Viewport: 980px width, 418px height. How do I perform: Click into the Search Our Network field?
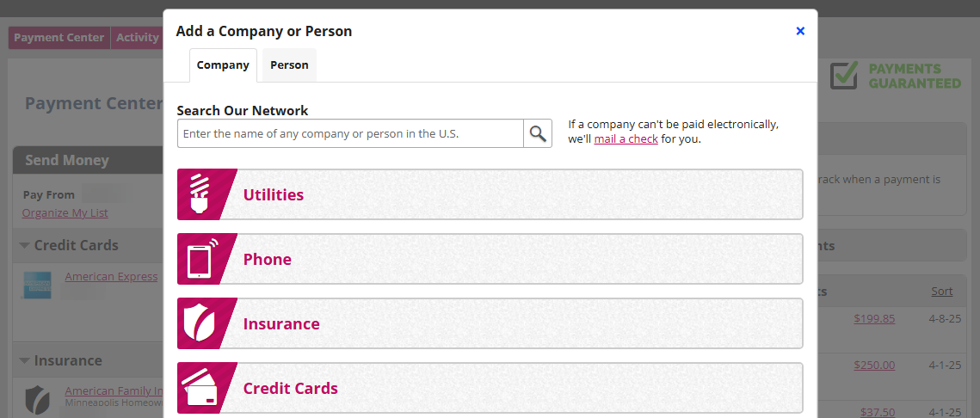350,133
